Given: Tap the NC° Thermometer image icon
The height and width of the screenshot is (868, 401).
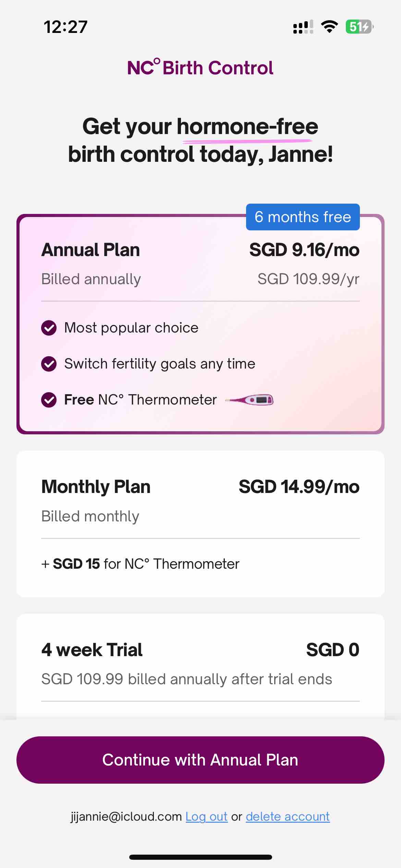Looking at the screenshot, I should tap(249, 400).
